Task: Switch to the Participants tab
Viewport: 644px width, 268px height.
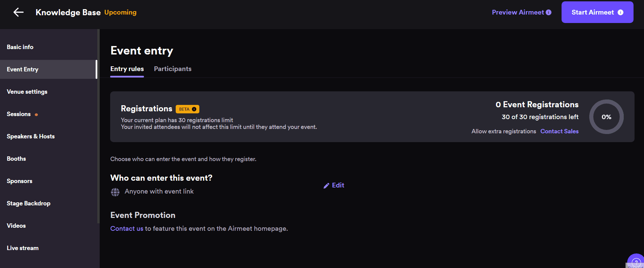Action: coord(173,69)
